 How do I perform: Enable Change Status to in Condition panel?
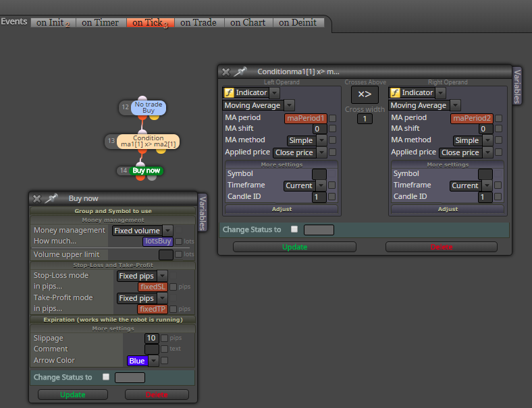coord(294,229)
